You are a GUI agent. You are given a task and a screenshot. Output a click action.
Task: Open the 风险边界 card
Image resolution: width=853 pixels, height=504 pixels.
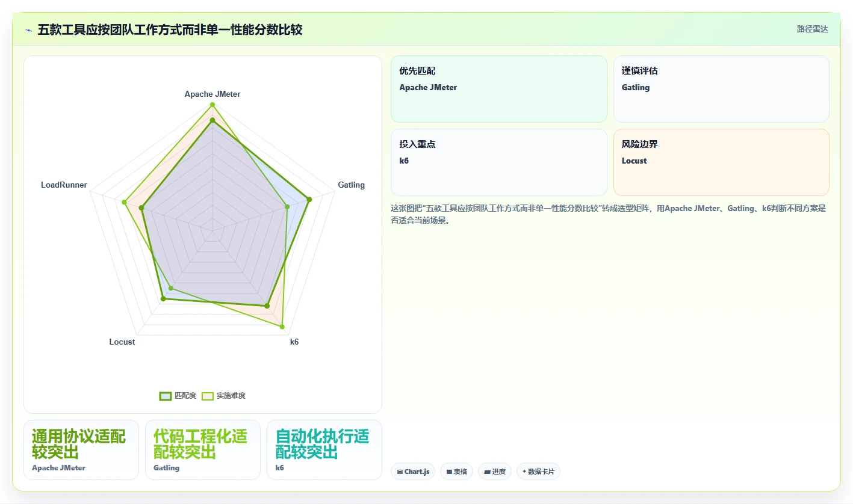[x=721, y=162]
